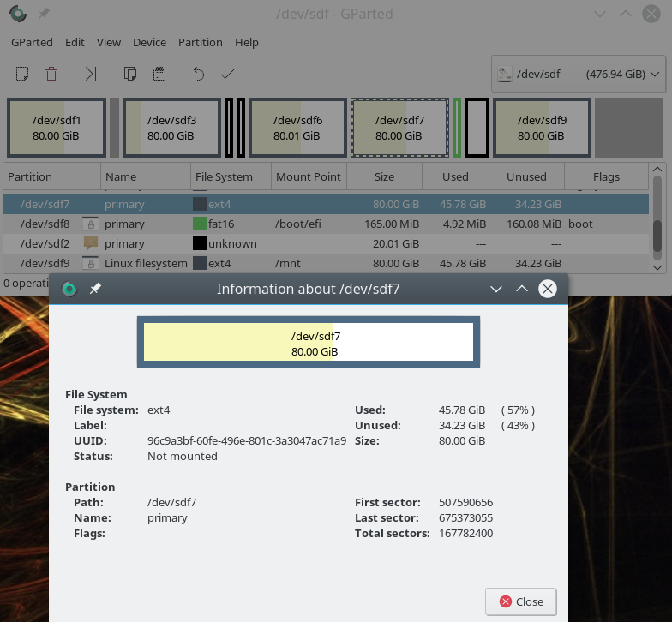Open the Device menu

[149, 43]
